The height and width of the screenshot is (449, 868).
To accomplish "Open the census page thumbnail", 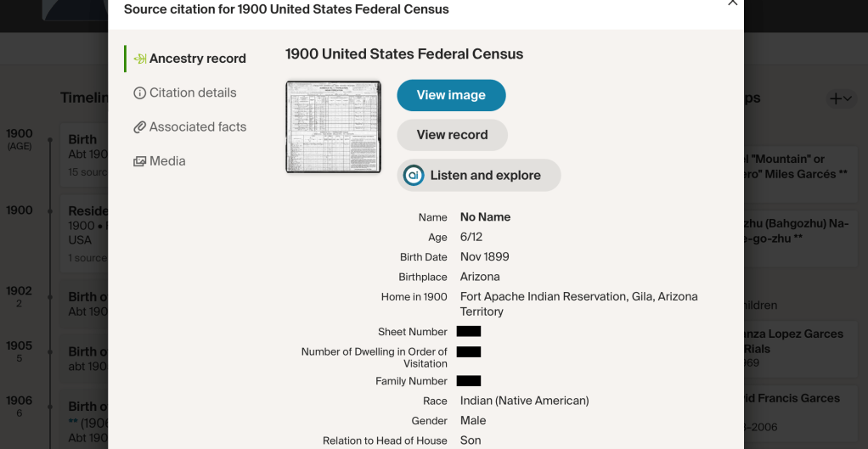I will pos(333,127).
